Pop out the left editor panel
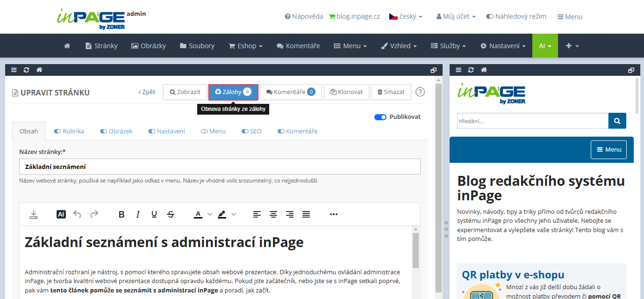 pos(434,70)
